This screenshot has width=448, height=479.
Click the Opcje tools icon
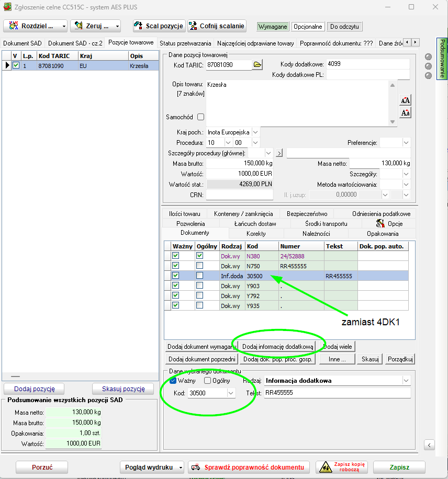380,224
